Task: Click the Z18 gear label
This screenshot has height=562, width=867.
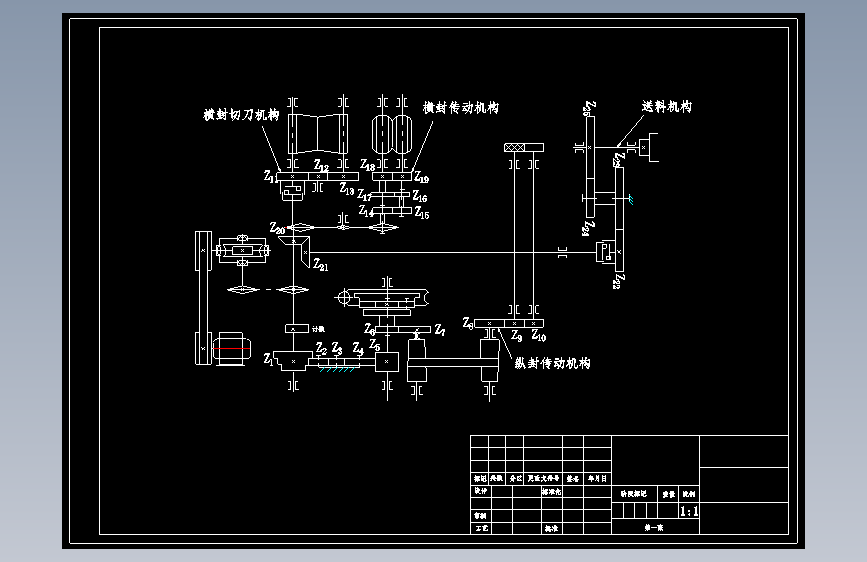Action: pos(368,165)
